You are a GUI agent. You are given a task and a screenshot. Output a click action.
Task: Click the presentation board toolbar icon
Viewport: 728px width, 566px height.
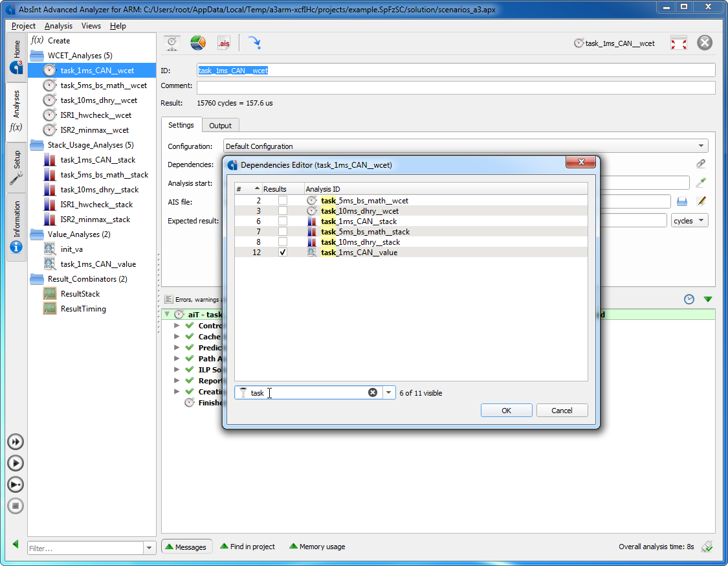(172, 43)
